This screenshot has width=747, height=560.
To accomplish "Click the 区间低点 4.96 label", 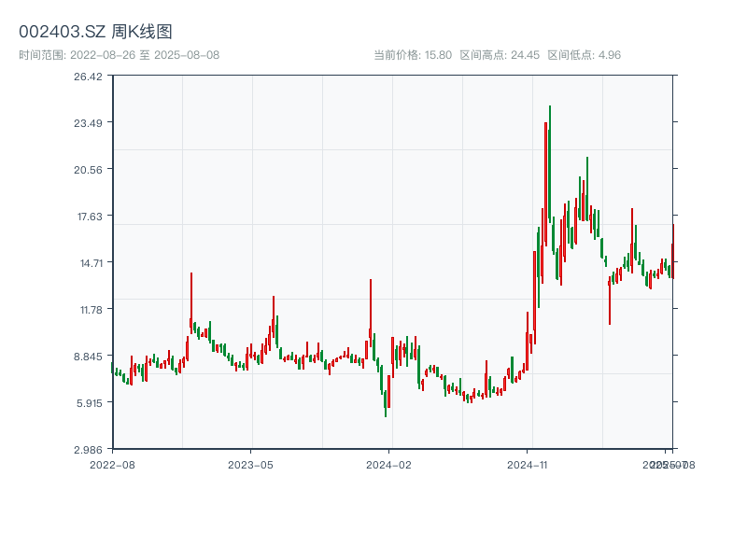I will point(584,55).
